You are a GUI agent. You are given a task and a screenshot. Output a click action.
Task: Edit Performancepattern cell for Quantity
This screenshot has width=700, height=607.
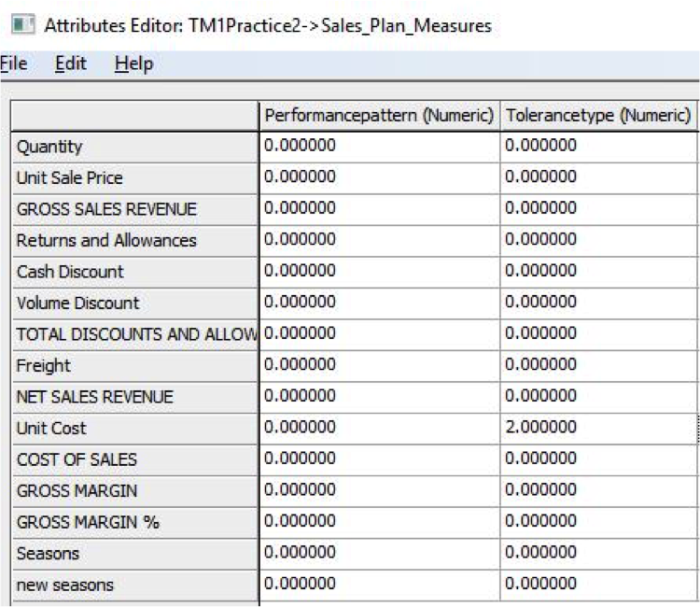(378, 147)
